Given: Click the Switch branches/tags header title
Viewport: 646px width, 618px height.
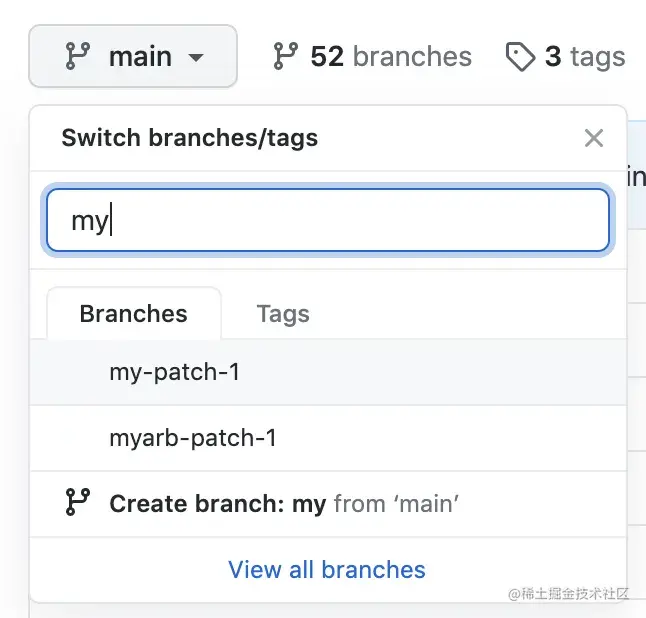Looking at the screenshot, I should pos(190,138).
